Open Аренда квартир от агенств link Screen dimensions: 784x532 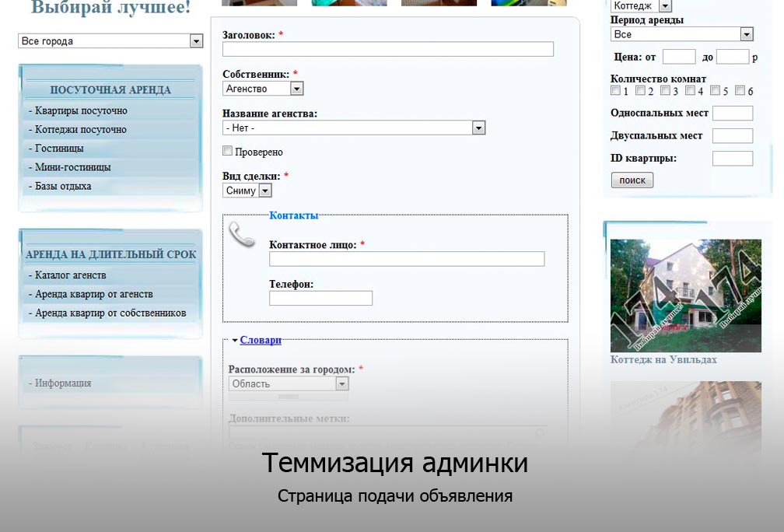[x=94, y=294]
